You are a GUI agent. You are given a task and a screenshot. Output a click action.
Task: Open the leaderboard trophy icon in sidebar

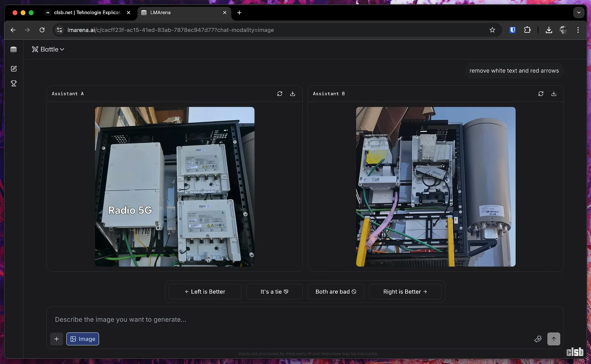[14, 84]
